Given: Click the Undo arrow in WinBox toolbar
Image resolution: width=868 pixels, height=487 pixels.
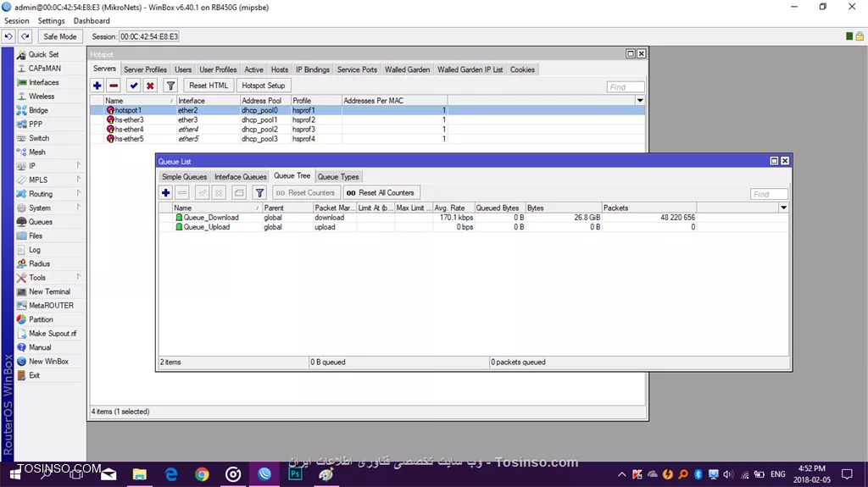Looking at the screenshot, I should [8, 36].
